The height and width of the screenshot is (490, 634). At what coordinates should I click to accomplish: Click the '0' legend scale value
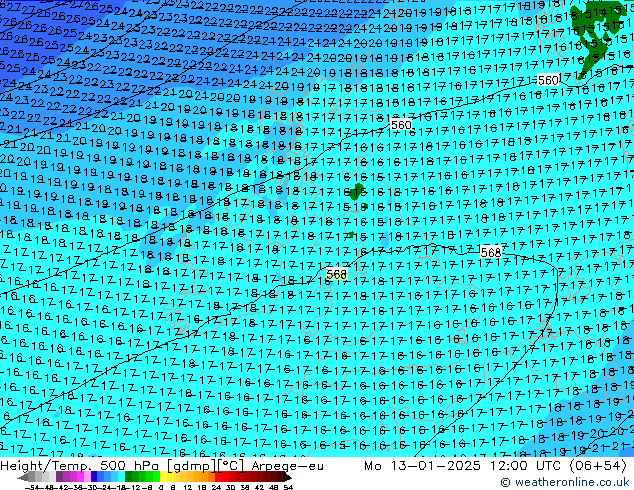click(x=161, y=487)
